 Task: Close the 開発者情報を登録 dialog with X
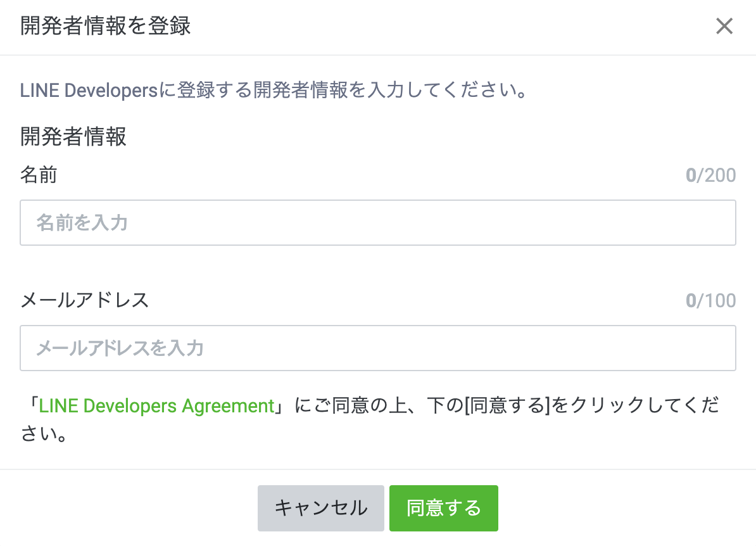[x=724, y=27]
